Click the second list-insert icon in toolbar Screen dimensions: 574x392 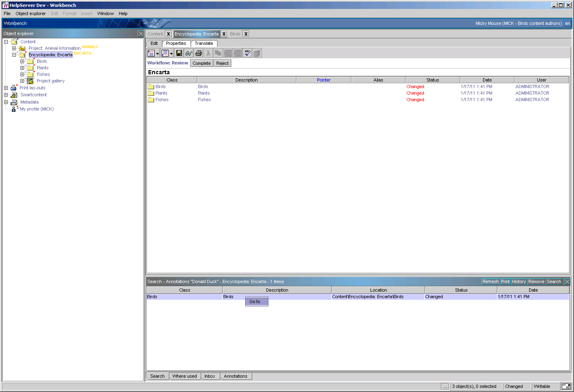pos(165,53)
